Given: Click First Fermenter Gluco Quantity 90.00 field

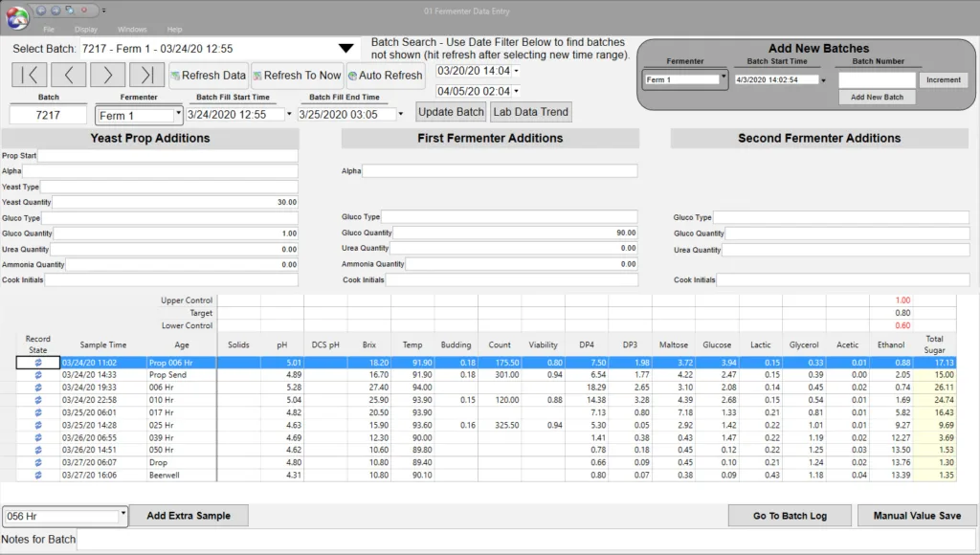Looking at the screenshot, I should 515,233.
